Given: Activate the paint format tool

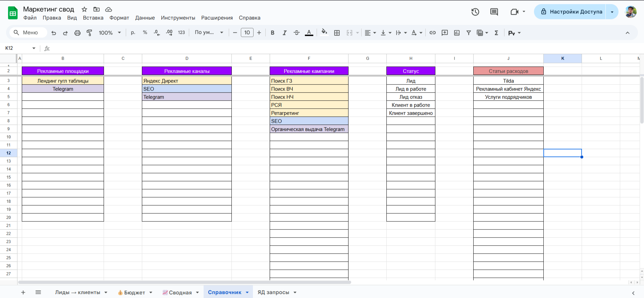Looking at the screenshot, I should 89,33.
